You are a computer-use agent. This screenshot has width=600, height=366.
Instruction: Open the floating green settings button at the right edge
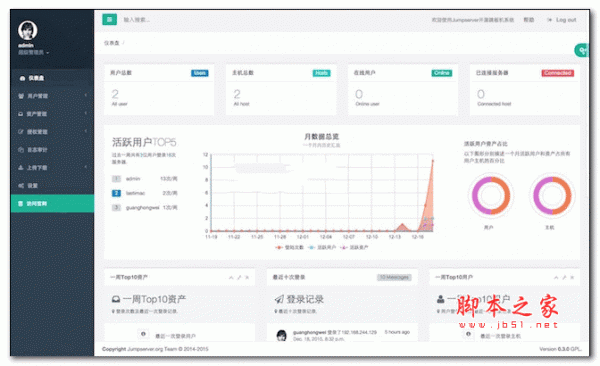582,50
